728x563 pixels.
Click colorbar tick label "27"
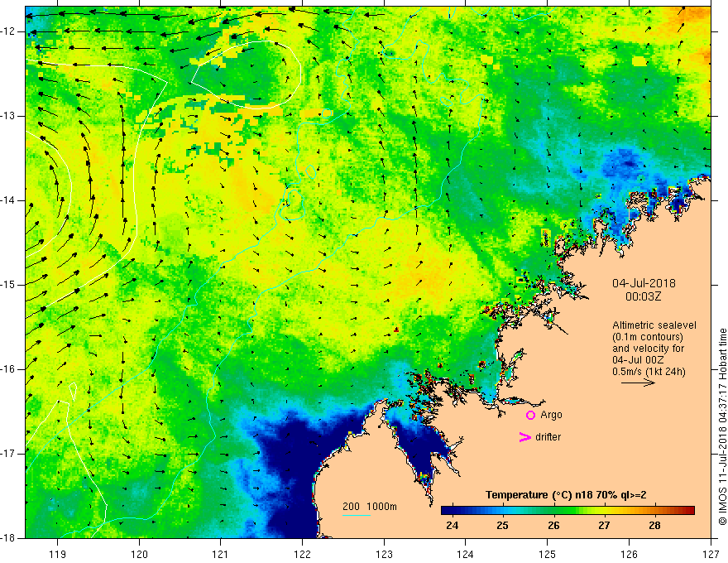coord(604,526)
